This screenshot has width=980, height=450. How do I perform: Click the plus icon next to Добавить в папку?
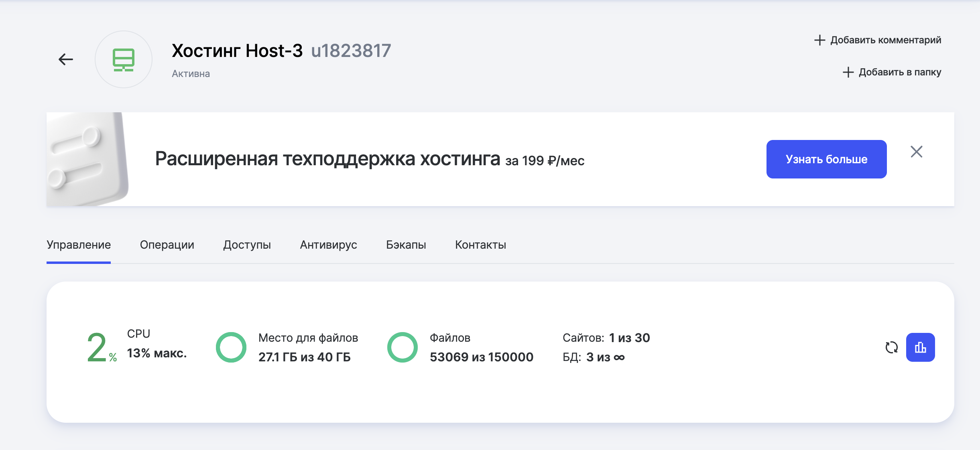[x=848, y=72]
